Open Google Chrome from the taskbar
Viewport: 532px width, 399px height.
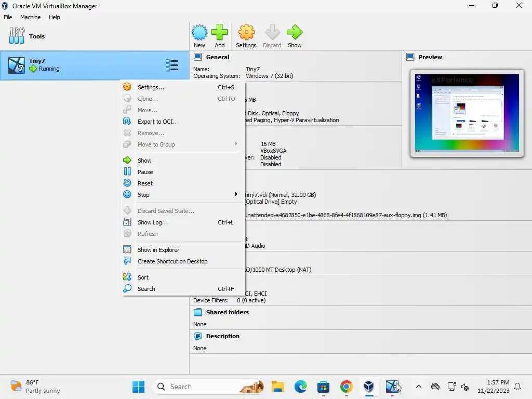pos(346,387)
